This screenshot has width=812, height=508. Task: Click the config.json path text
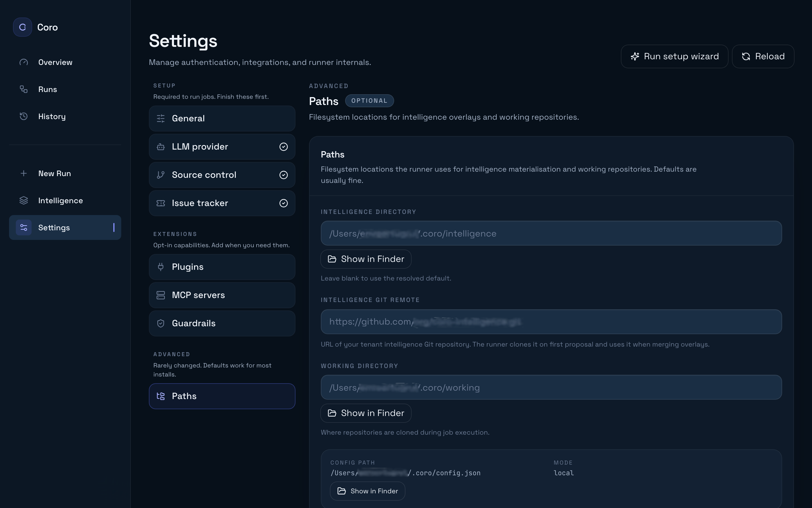tap(405, 473)
